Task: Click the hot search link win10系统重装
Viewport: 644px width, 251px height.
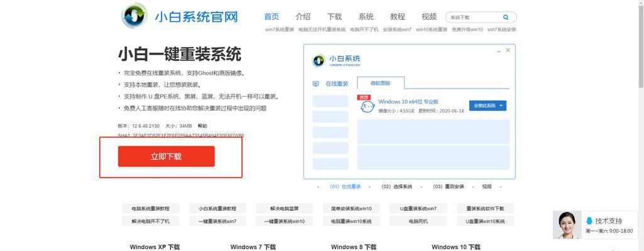Action: [x=432, y=29]
